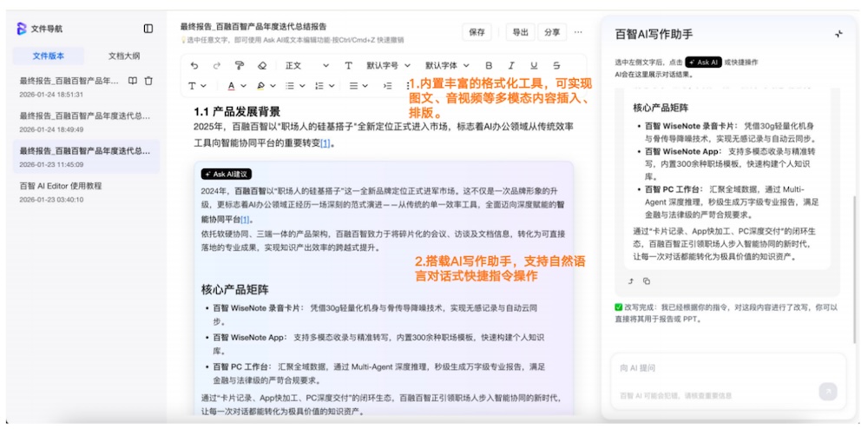
Task: Click the 保存 save button
Action: [x=477, y=32]
